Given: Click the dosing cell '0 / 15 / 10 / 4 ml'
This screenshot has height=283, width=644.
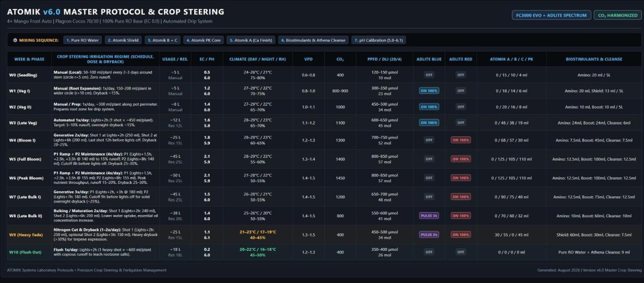Looking at the screenshot, I should [x=512, y=75].
